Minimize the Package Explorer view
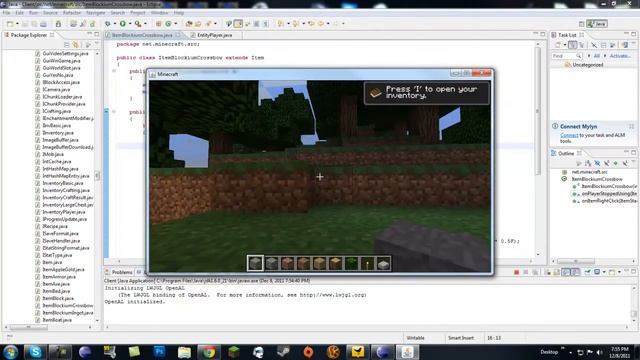This screenshot has width=640, height=360. coord(89,35)
